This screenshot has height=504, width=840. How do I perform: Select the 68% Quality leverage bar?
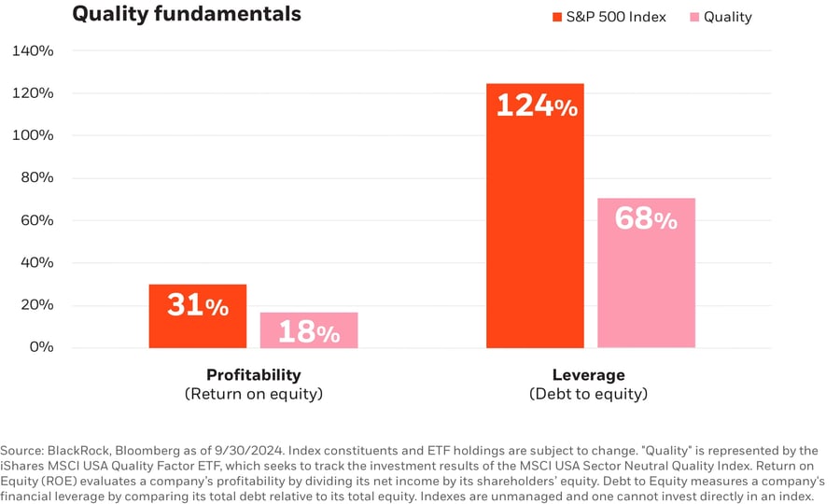pyautogui.click(x=646, y=273)
